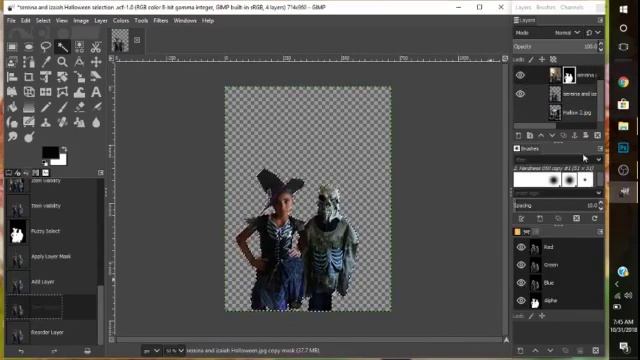The width and height of the screenshot is (640, 360).
Task: Select the Eraser tool
Action: [79, 107]
